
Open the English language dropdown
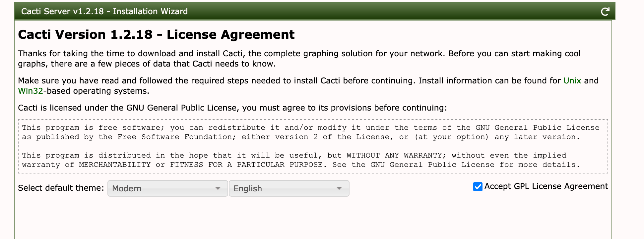[x=284, y=188]
